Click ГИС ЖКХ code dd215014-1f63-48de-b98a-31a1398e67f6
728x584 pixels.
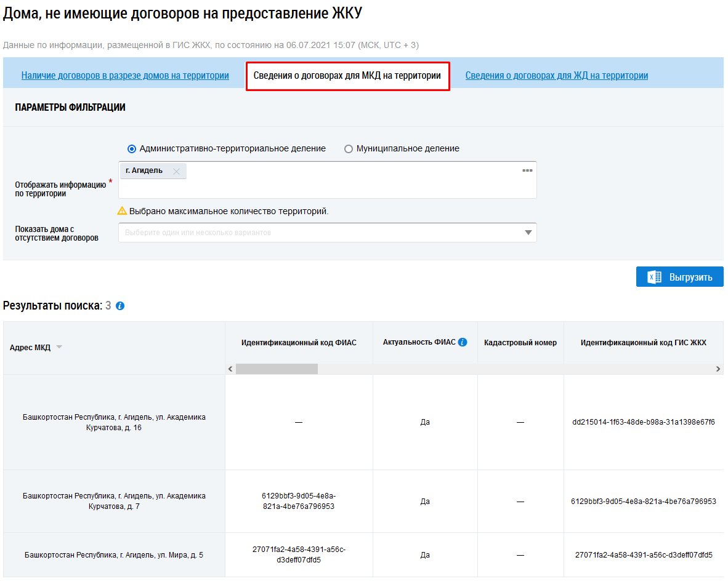tap(643, 422)
